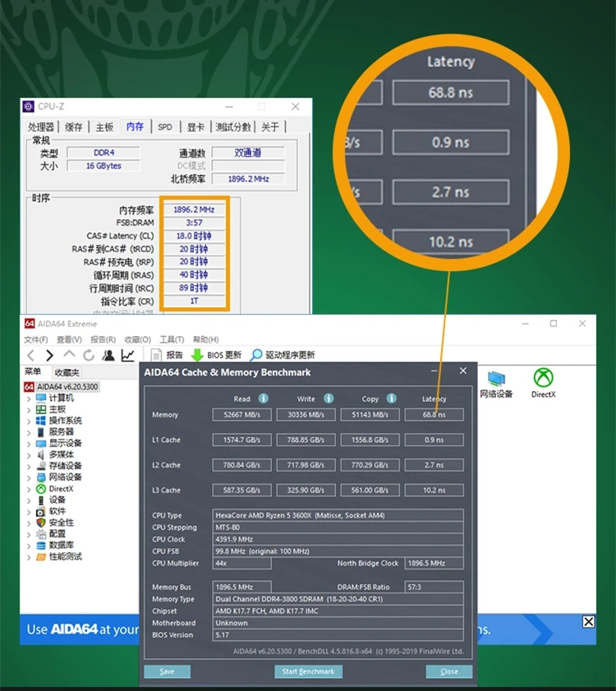The height and width of the screenshot is (691, 616).
Task: Click the up-level arrow in AIDA64 toolbar
Action: pos(69,354)
